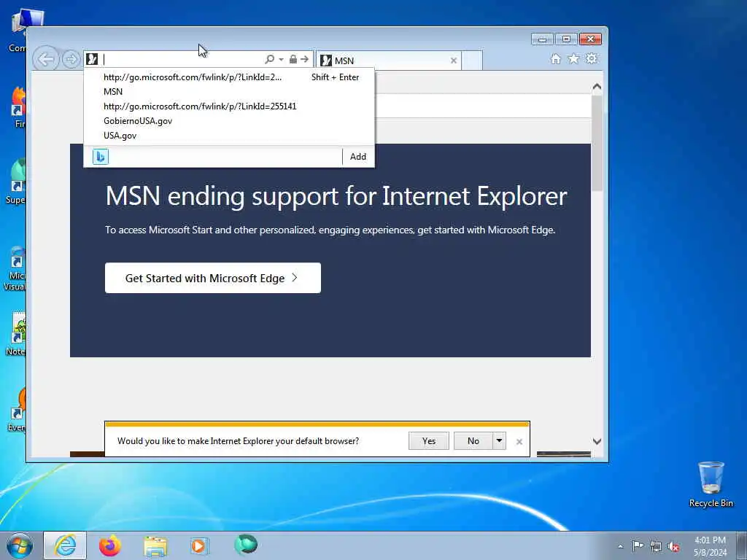Select the MSN suggestion
This screenshot has width=747, height=560.
click(229, 91)
